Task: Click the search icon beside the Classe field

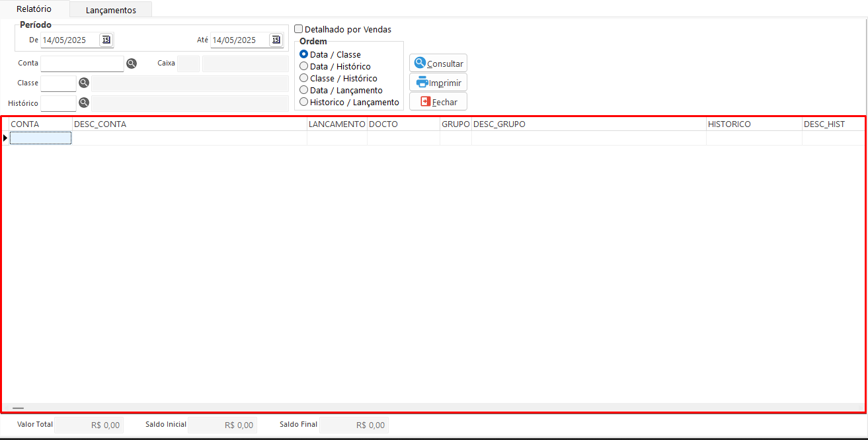Action: tap(84, 83)
